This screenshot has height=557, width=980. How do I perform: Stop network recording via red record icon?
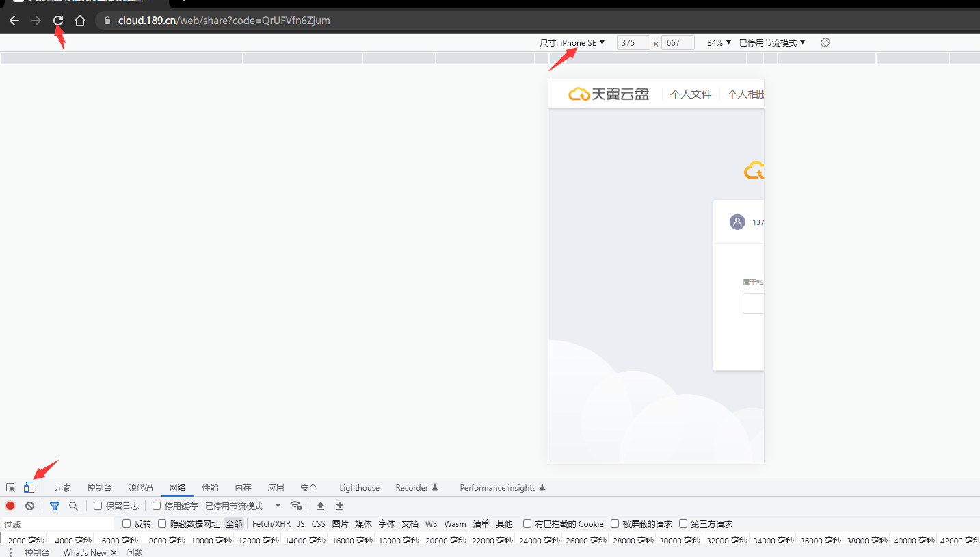[10, 505]
